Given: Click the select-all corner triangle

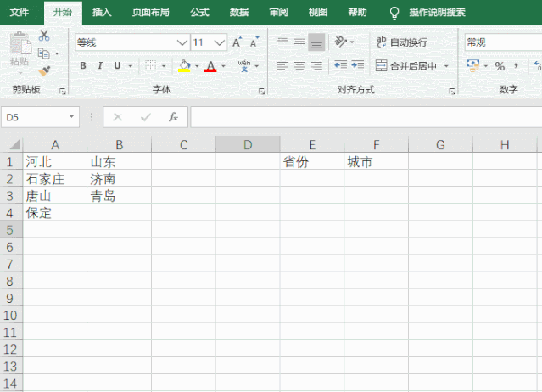Looking at the screenshot, I should 15,144.
